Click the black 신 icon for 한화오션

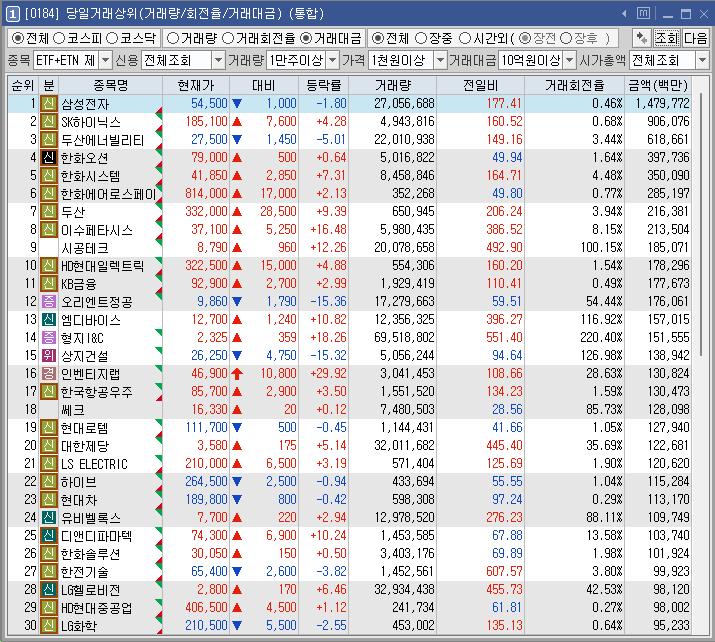click(x=49, y=158)
